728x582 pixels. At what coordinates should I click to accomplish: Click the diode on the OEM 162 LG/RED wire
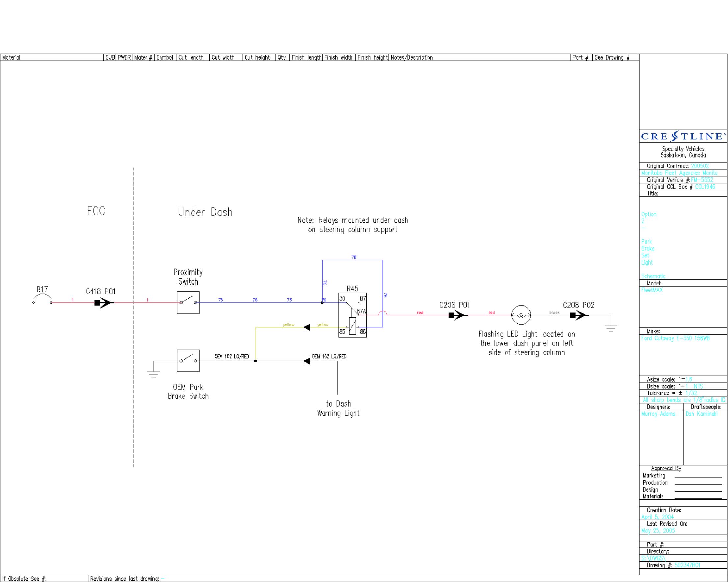[307, 361]
